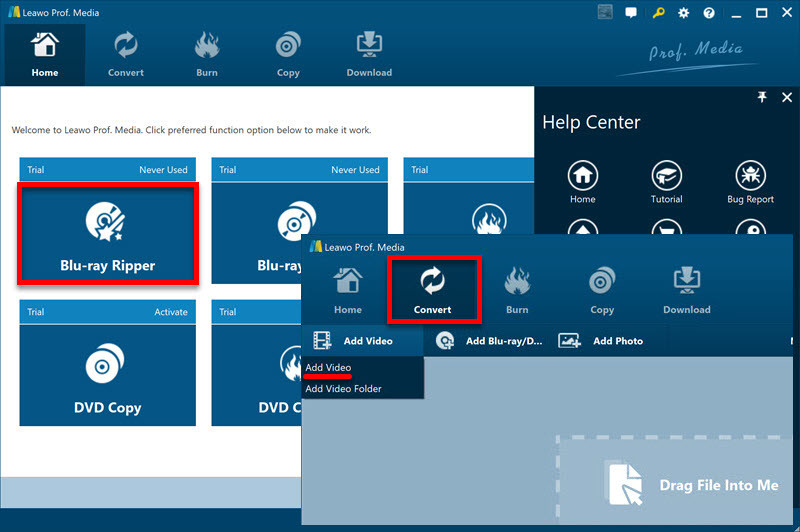Image resolution: width=800 pixels, height=532 pixels.
Task: Click Leawo logo in inset window title
Action: (x=316, y=247)
